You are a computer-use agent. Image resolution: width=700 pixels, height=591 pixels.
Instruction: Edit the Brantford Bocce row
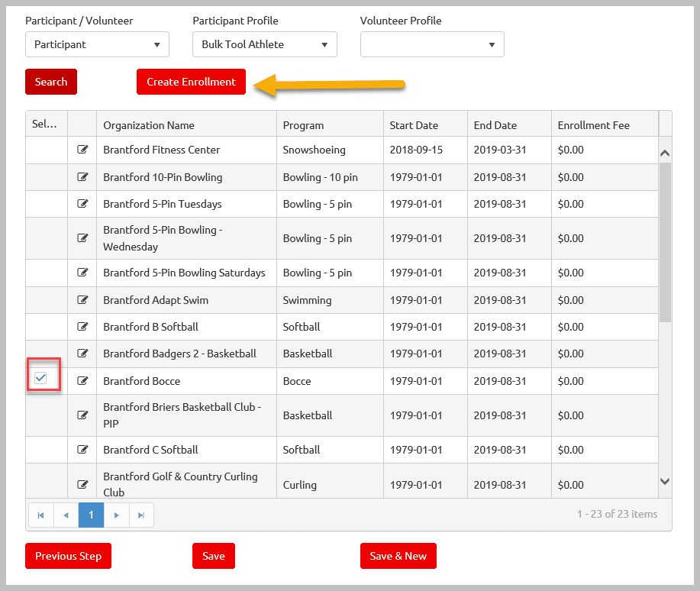pos(82,380)
